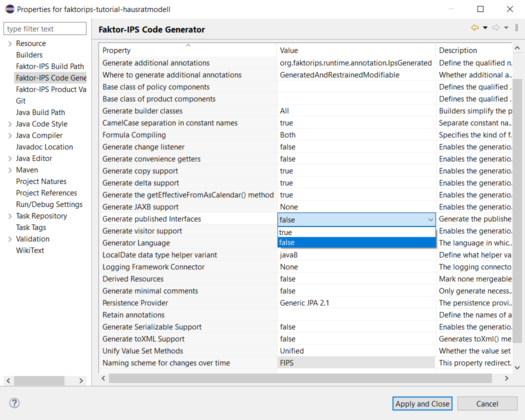The width and height of the screenshot is (525, 420).
Task: Click the forward navigation arrow icon
Action: click(x=495, y=28)
